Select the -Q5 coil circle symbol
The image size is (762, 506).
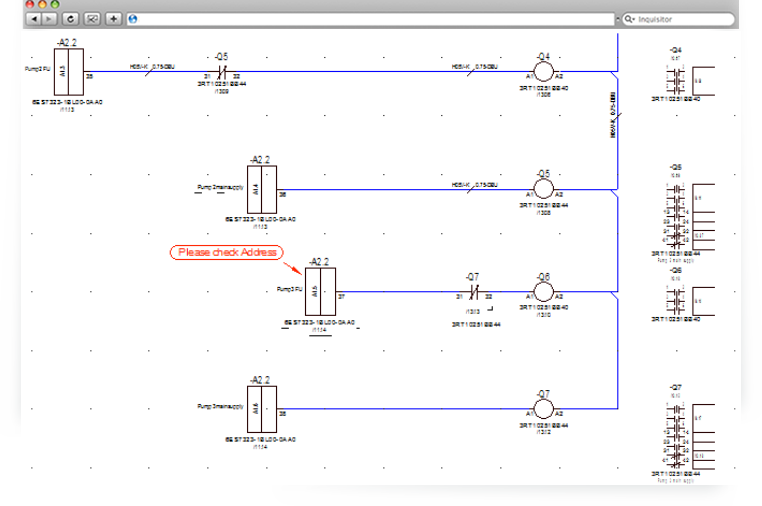pos(543,188)
